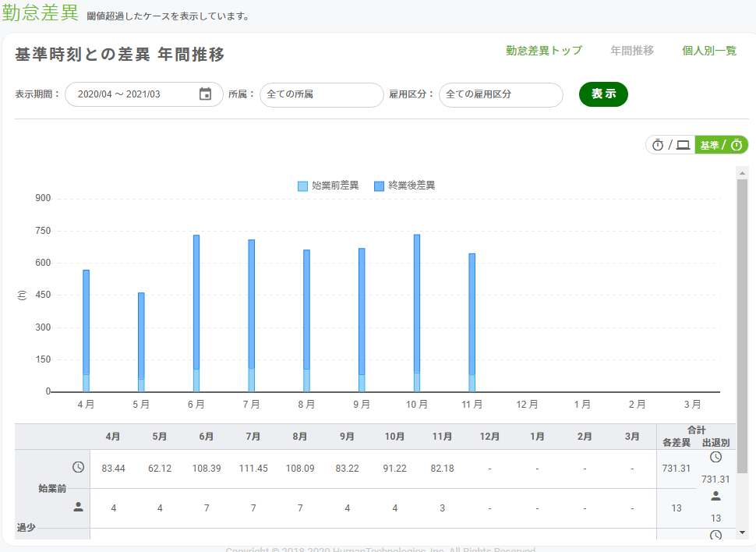The width and height of the screenshot is (756, 552).
Task: Select the 83.22 value for 9月
Action: click(x=347, y=469)
